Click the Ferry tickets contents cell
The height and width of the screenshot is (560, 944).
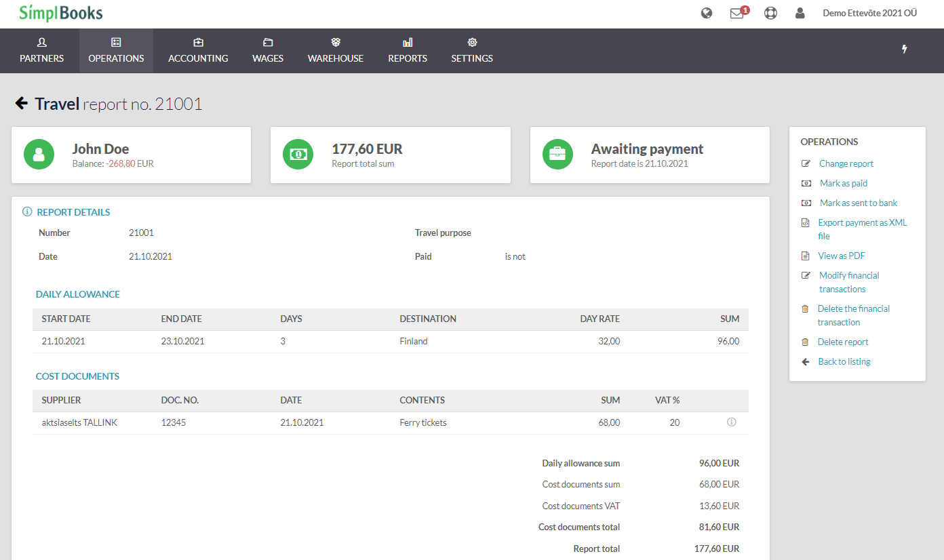[x=423, y=422]
